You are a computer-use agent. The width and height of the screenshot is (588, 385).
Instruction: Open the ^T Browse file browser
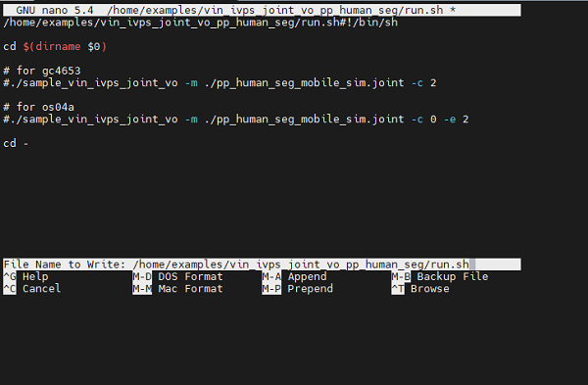pyautogui.click(x=398, y=289)
